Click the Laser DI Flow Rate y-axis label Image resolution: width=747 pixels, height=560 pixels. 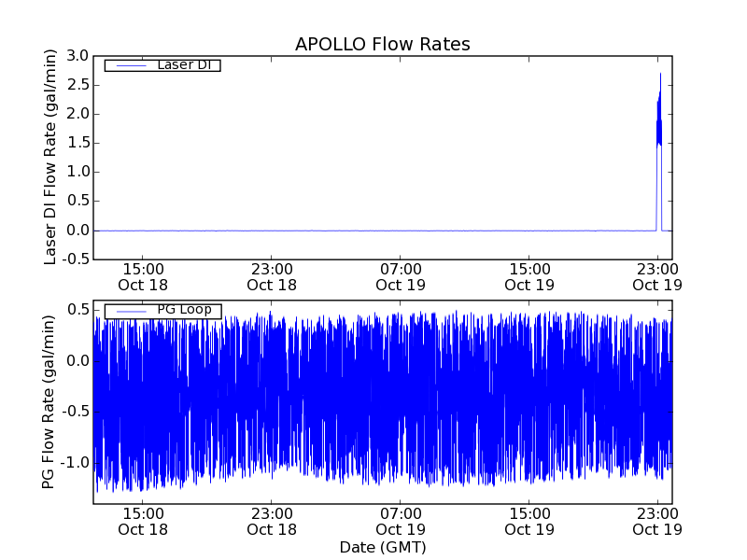click(x=51, y=157)
